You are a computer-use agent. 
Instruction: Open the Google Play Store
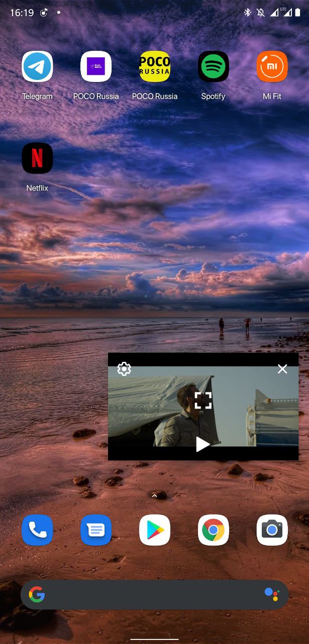point(155,530)
